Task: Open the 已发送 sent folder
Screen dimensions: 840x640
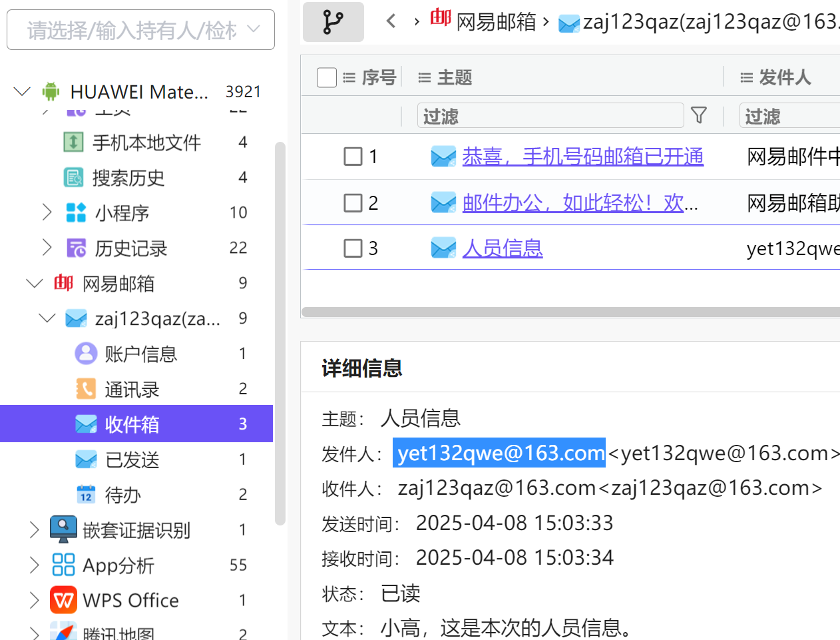Action: tap(132, 460)
